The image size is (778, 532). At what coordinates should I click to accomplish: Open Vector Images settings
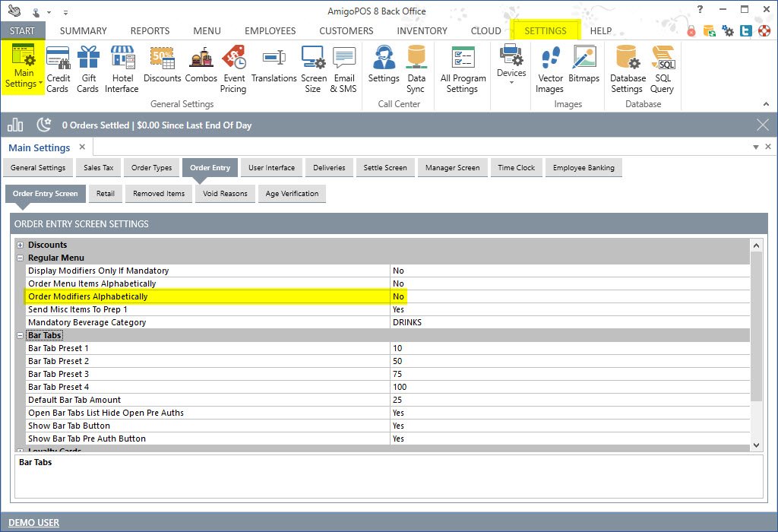549,68
